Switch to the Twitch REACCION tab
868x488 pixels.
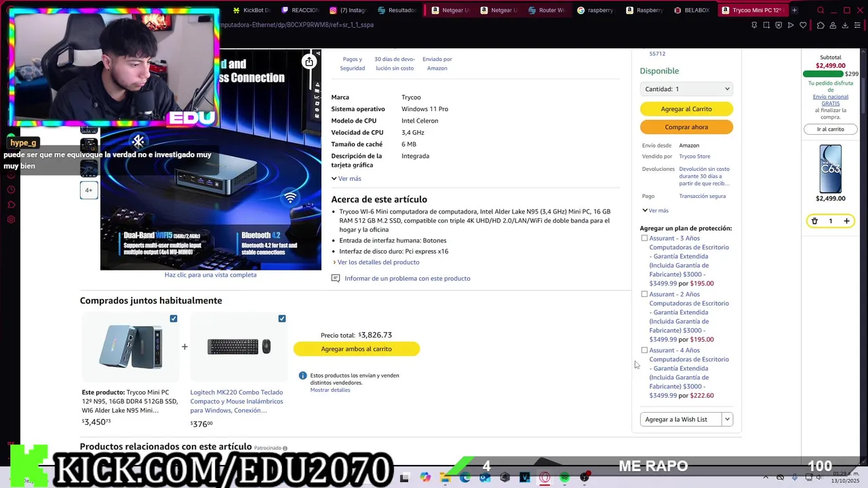[x=300, y=10]
